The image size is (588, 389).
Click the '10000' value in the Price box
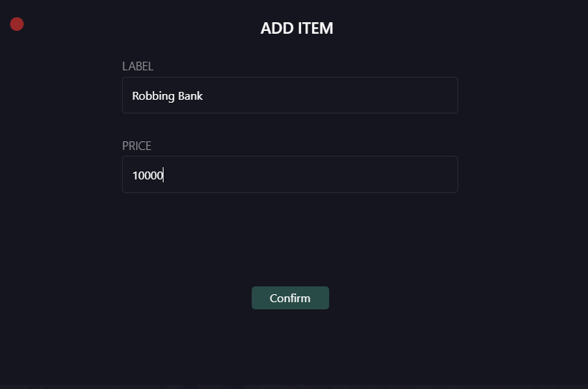tap(147, 175)
